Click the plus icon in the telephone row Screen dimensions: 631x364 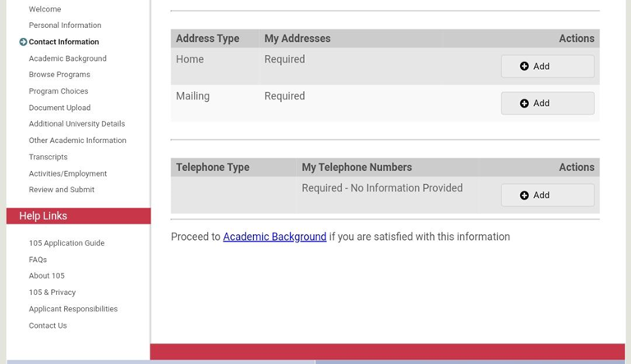coord(524,196)
